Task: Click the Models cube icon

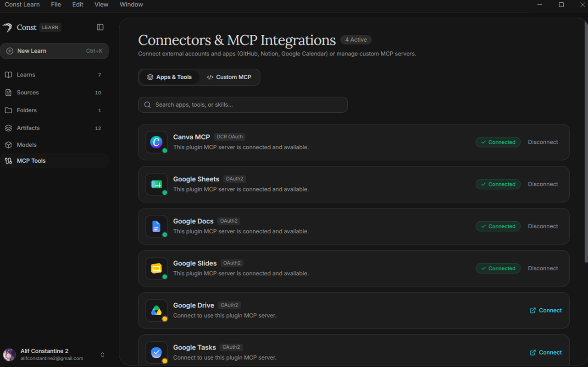Action: coord(8,145)
